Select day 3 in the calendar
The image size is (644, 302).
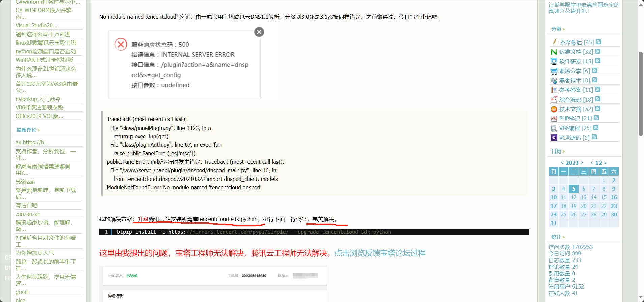(x=554, y=189)
